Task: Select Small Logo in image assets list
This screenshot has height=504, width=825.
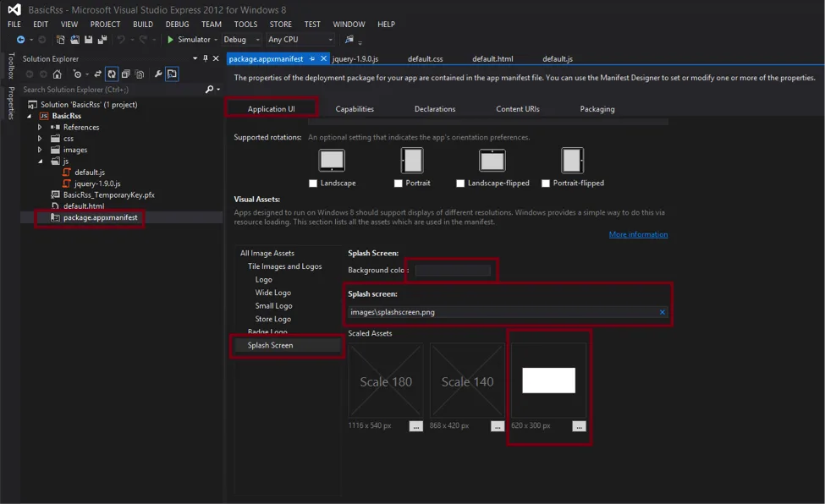Action: point(273,305)
